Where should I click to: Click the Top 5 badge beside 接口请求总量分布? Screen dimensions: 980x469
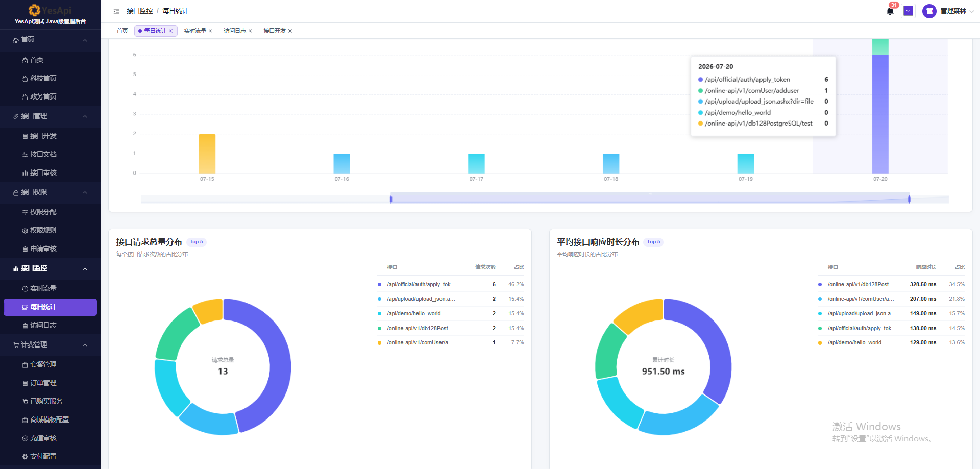[197, 242]
